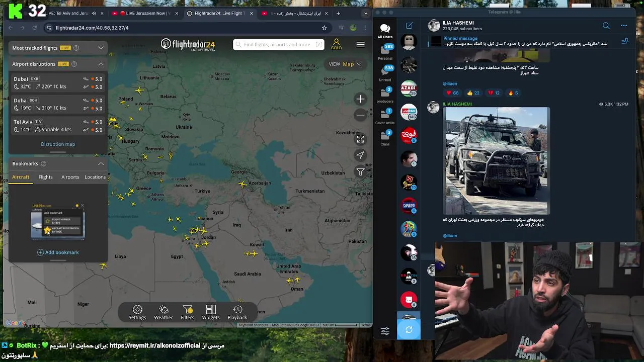Click the blue refresh button in Telegram sidebar

409,330
